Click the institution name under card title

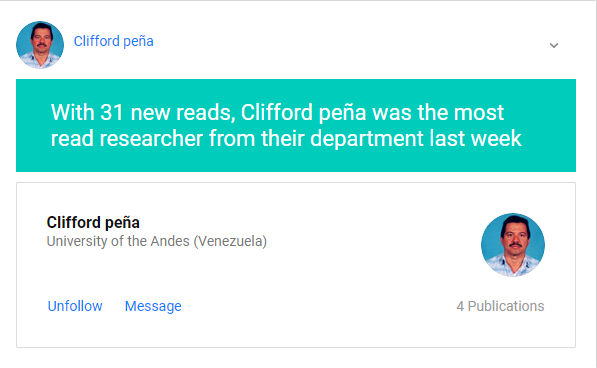[x=156, y=241]
